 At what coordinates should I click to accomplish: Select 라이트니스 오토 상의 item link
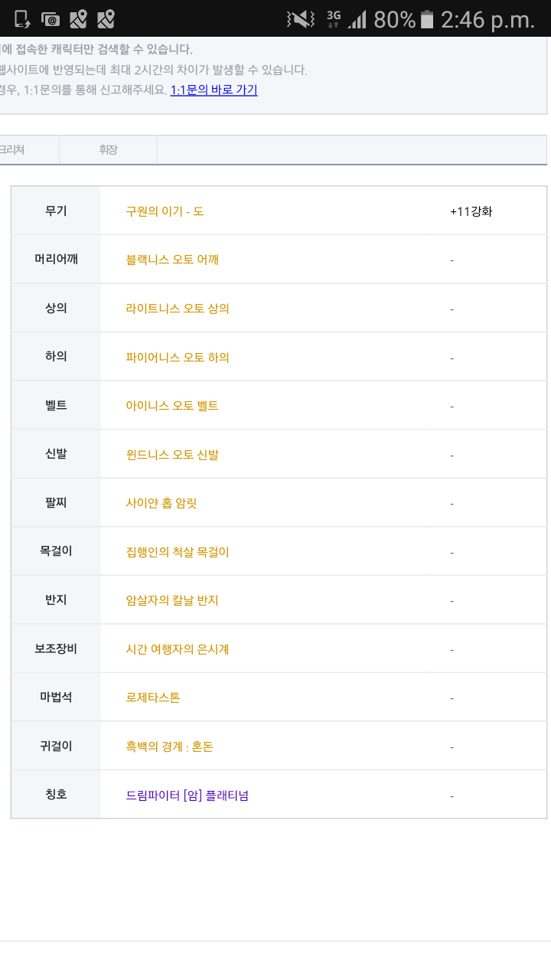[178, 309]
